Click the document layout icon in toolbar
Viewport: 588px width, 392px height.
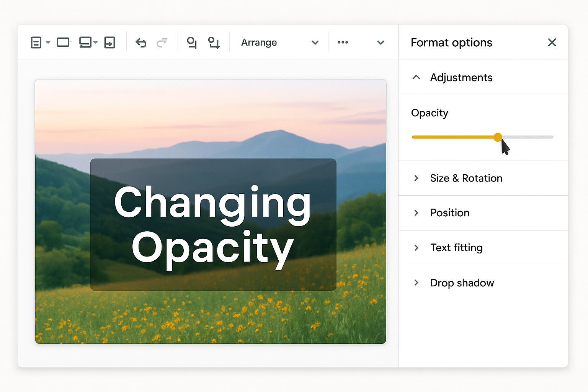click(x=36, y=42)
